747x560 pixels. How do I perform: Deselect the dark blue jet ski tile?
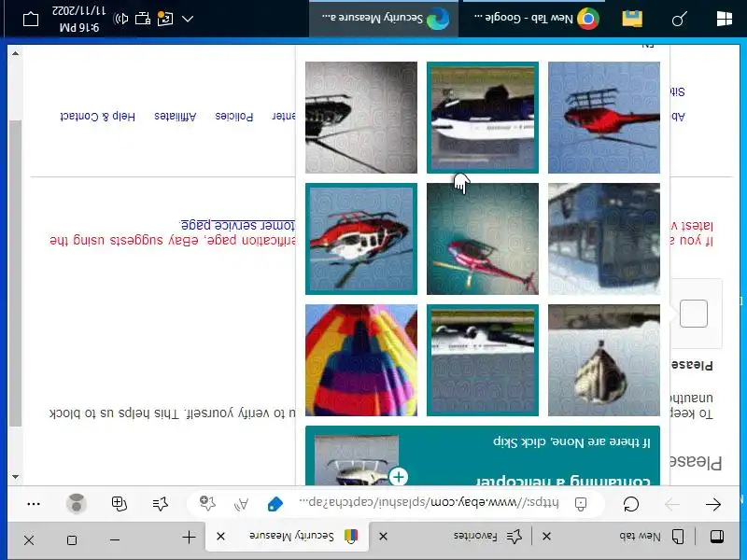[483, 118]
